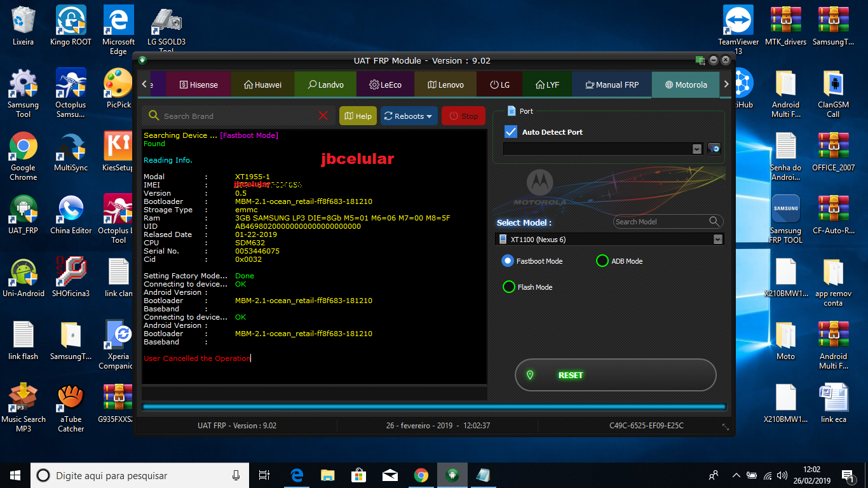Launch LG SGOLD3 Tool desktop icon
The height and width of the screenshot is (488, 868).
coord(166,29)
